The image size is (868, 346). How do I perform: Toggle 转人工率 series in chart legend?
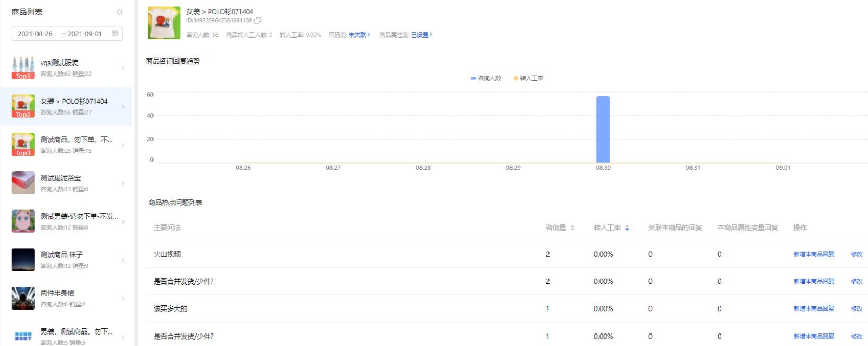(x=528, y=78)
